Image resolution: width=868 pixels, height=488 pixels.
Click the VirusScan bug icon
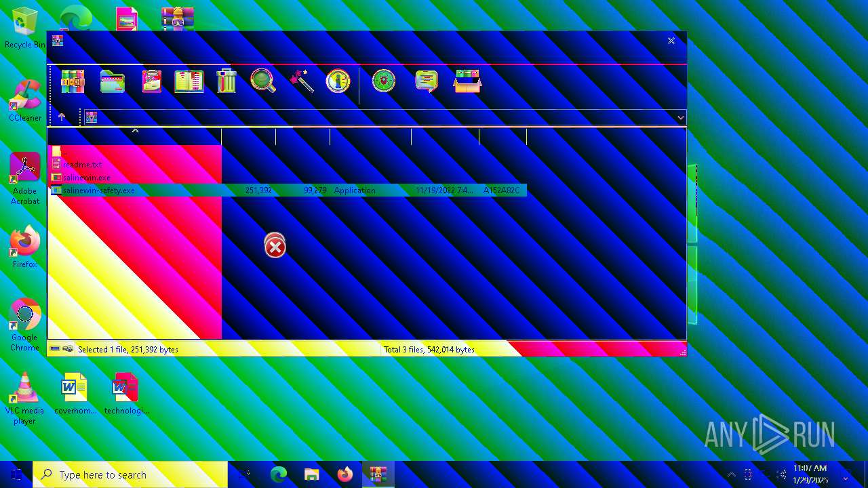tap(384, 81)
